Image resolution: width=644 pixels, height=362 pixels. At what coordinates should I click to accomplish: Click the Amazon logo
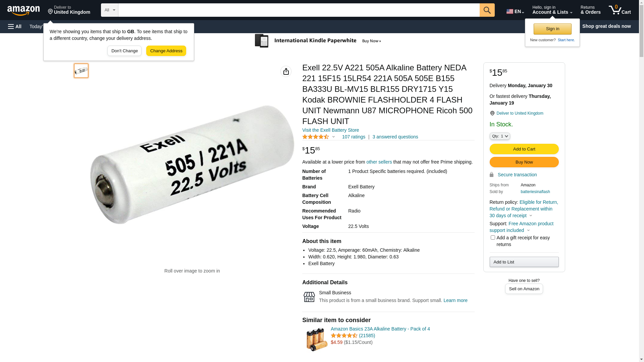tap(23, 10)
